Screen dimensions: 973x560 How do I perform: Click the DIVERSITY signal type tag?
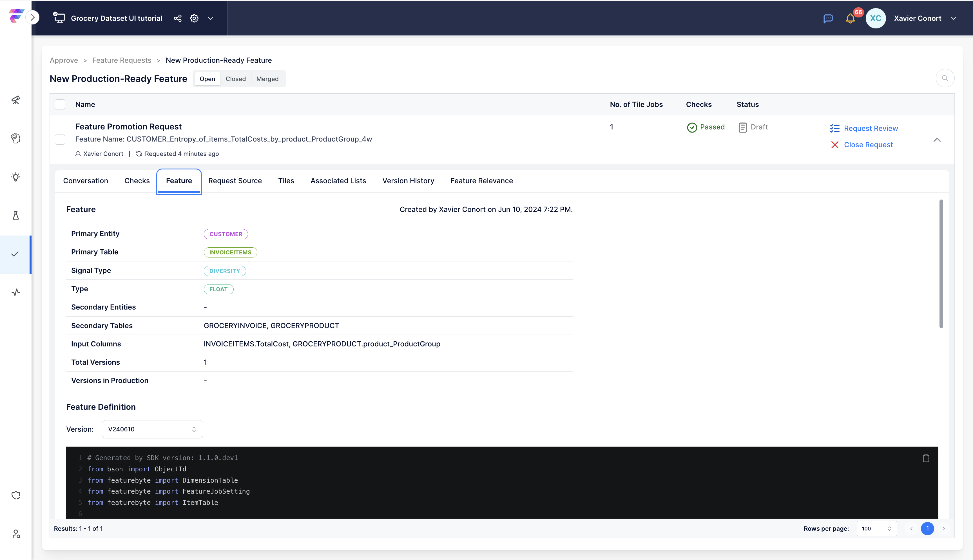pyautogui.click(x=225, y=271)
